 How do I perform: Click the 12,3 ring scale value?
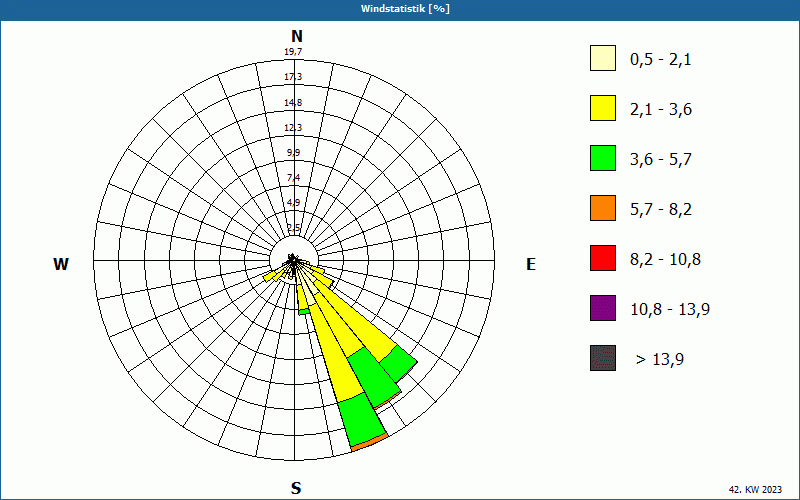[x=293, y=128]
